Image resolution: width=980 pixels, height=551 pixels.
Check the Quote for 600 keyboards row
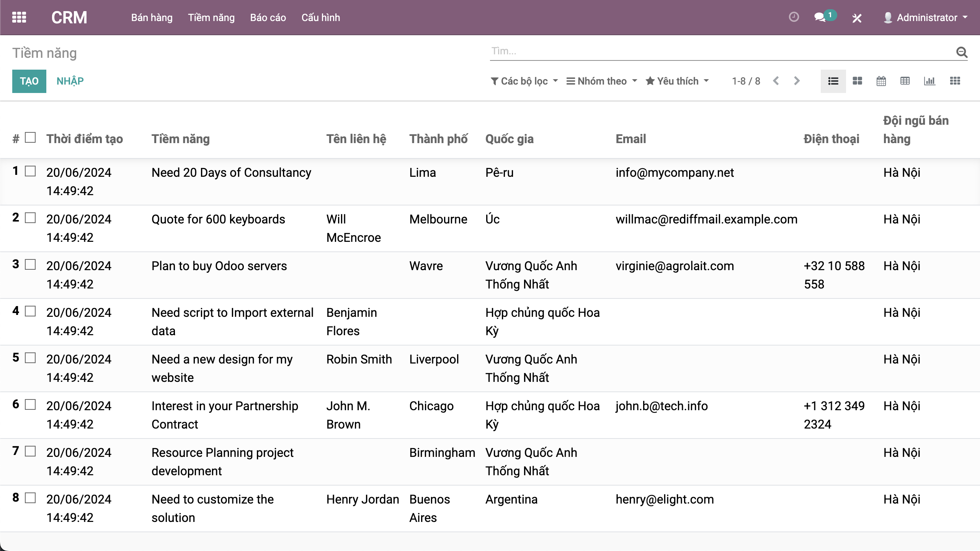(x=30, y=218)
